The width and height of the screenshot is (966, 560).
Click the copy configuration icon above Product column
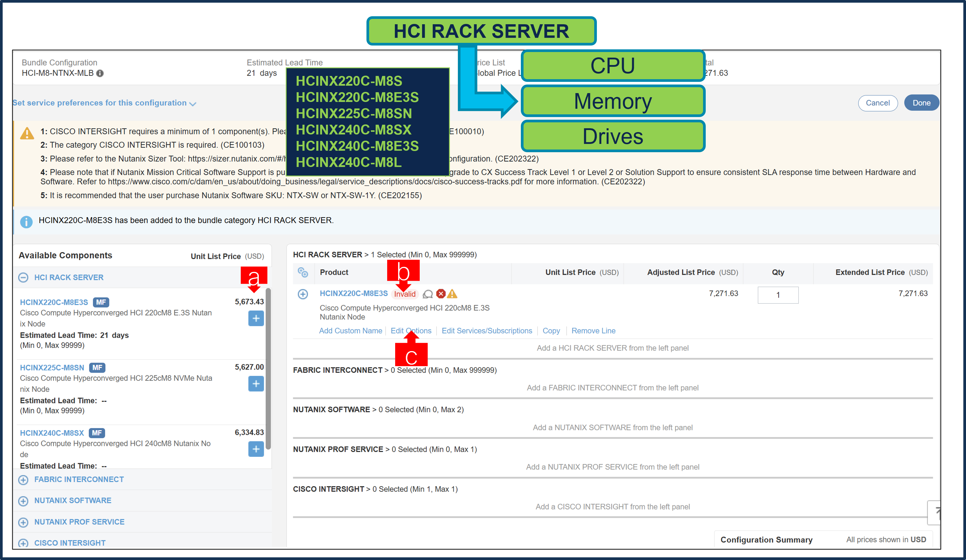(x=303, y=273)
